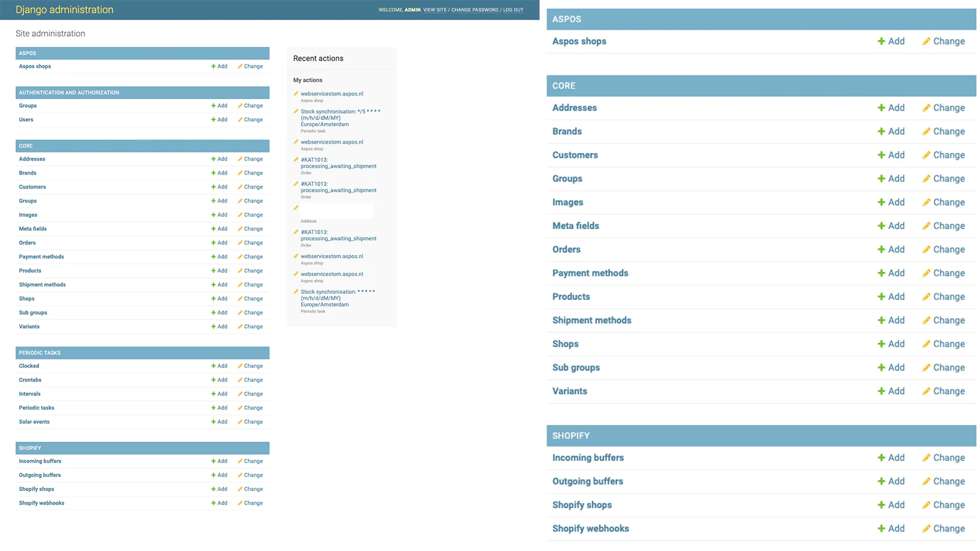
Task: Click Change for Addresses in enlarged view
Action: point(949,108)
